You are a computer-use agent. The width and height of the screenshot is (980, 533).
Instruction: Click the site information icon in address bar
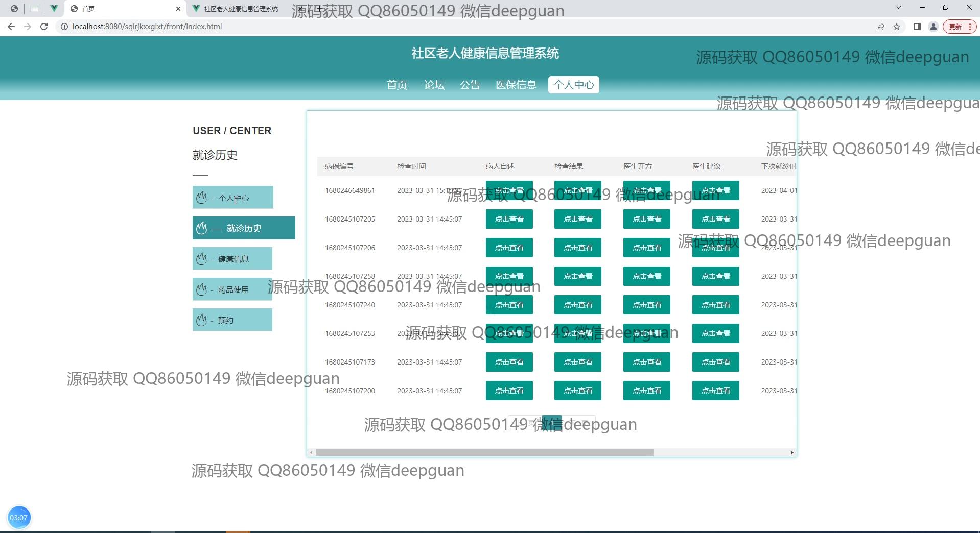tap(64, 27)
